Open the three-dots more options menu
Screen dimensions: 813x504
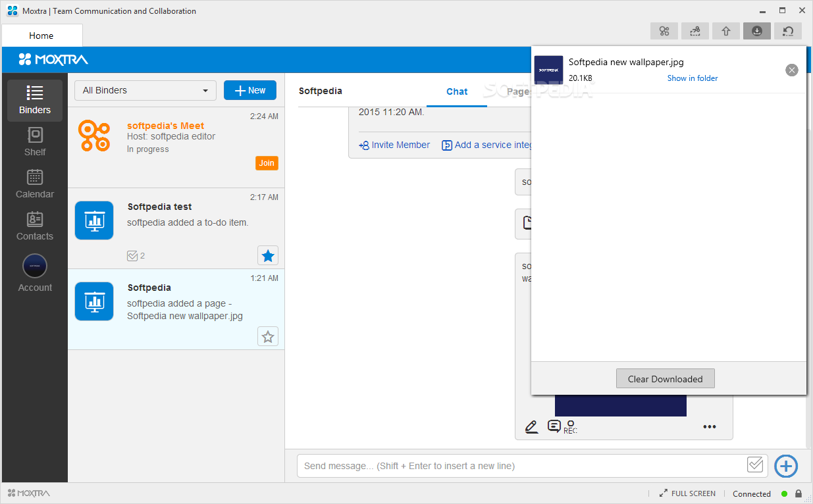click(709, 427)
